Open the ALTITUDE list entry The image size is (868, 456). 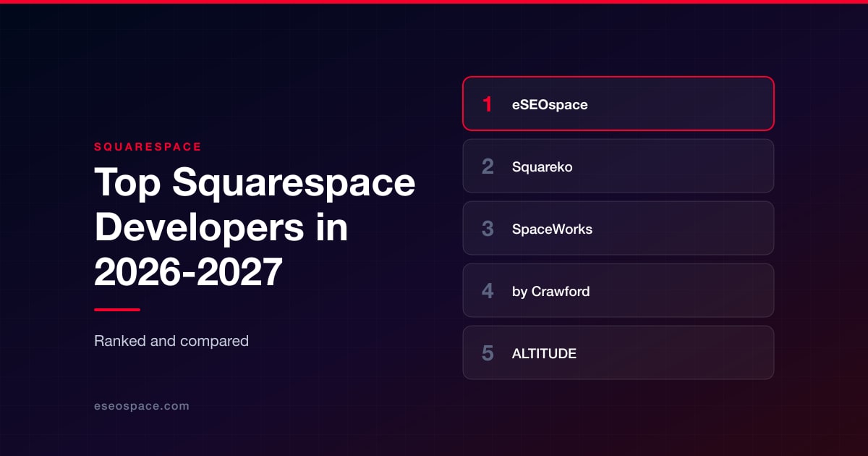coord(618,352)
